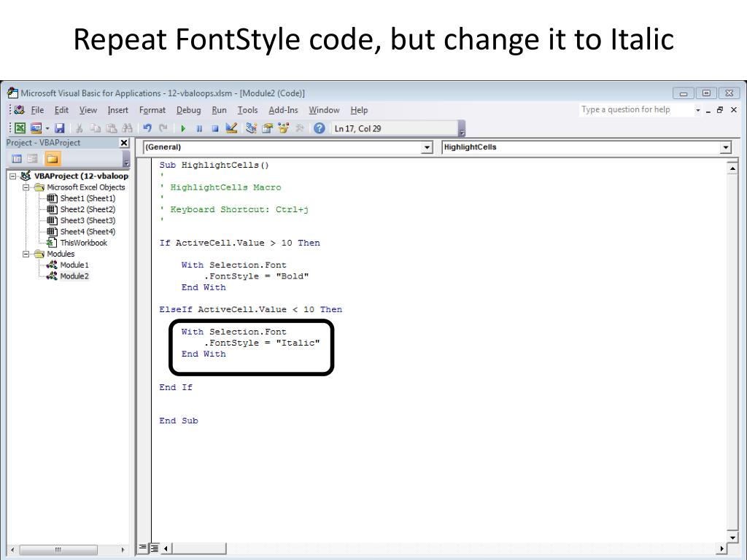
Task: Open the Object Browser toolbar icon
Action: coord(284,128)
